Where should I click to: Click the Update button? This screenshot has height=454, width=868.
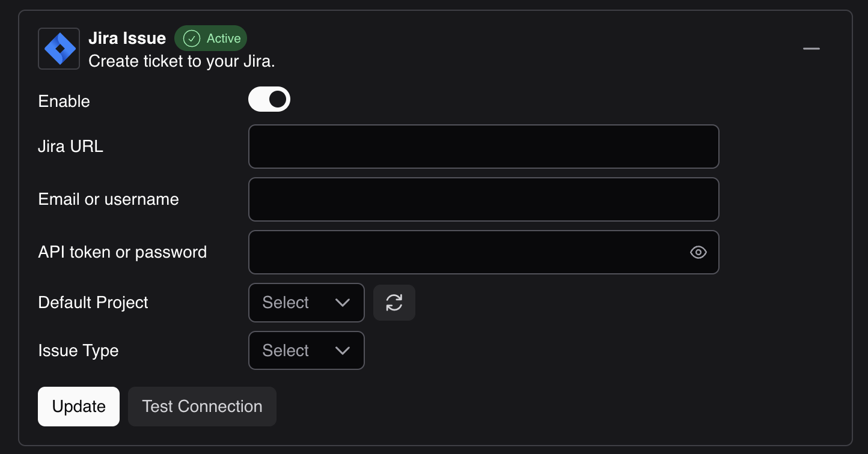[79, 407]
